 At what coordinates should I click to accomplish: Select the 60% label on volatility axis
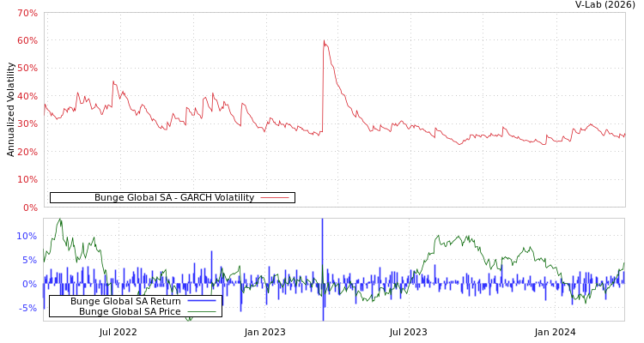coord(27,41)
